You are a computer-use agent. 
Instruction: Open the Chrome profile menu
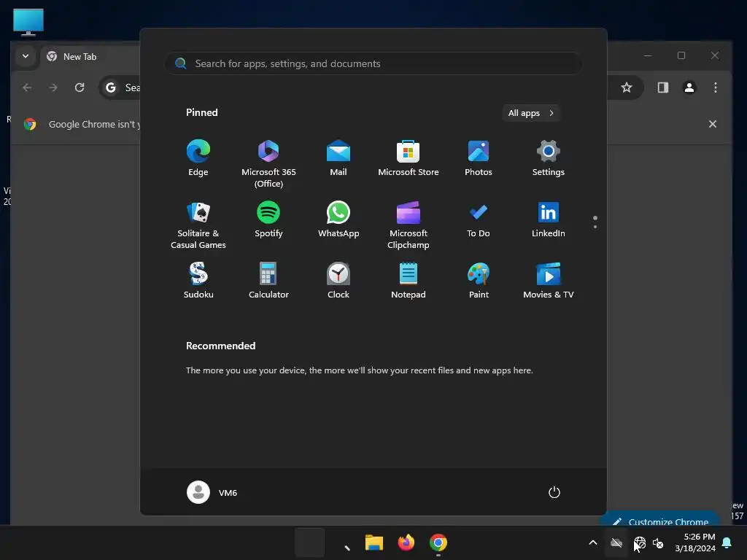point(689,87)
